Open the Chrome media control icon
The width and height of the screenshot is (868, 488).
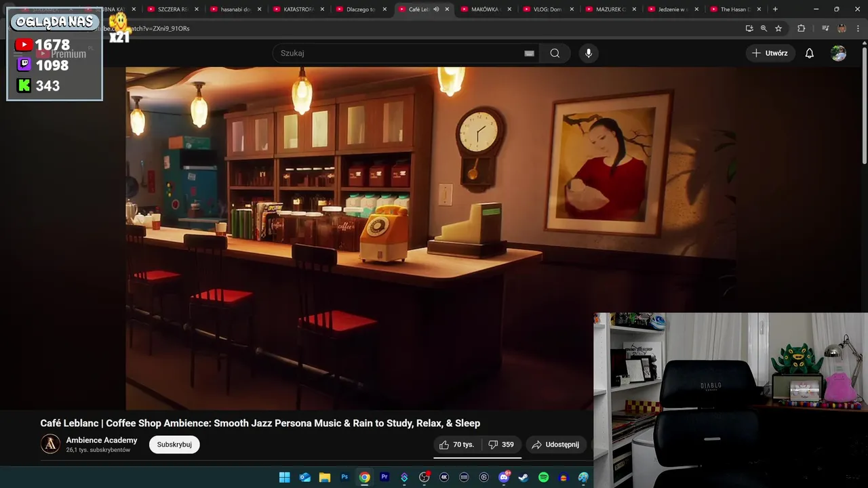point(825,28)
